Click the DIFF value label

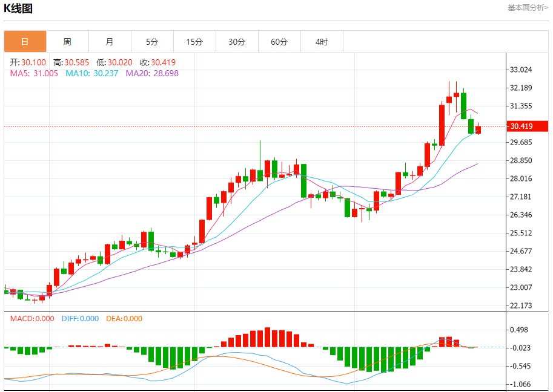(80, 319)
